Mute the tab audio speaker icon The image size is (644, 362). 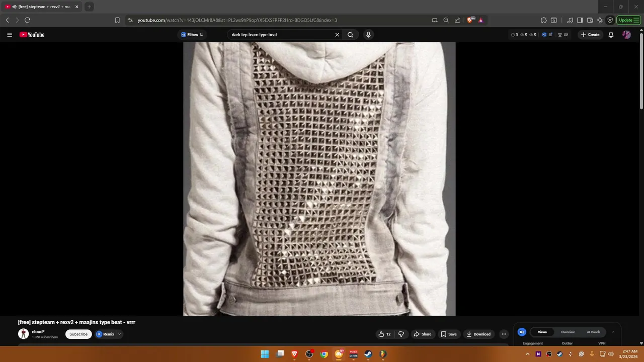(x=14, y=7)
